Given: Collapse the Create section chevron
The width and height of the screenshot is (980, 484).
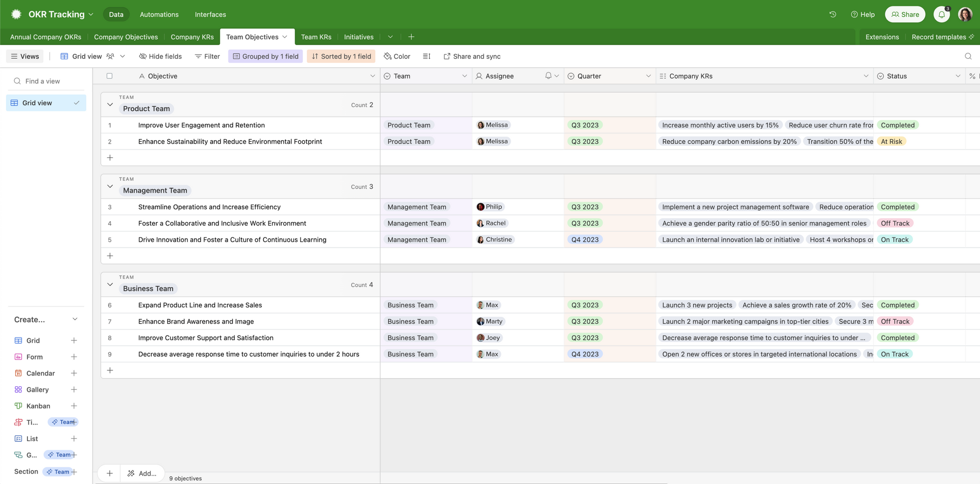Looking at the screenshot, I should point(75,319).
